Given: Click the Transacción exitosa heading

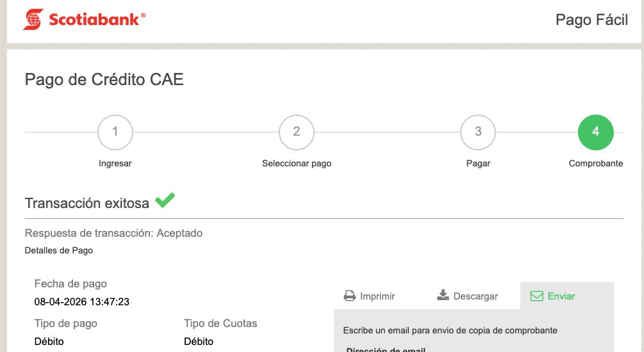Looking at the screenshot, I should tap(87, 203).
